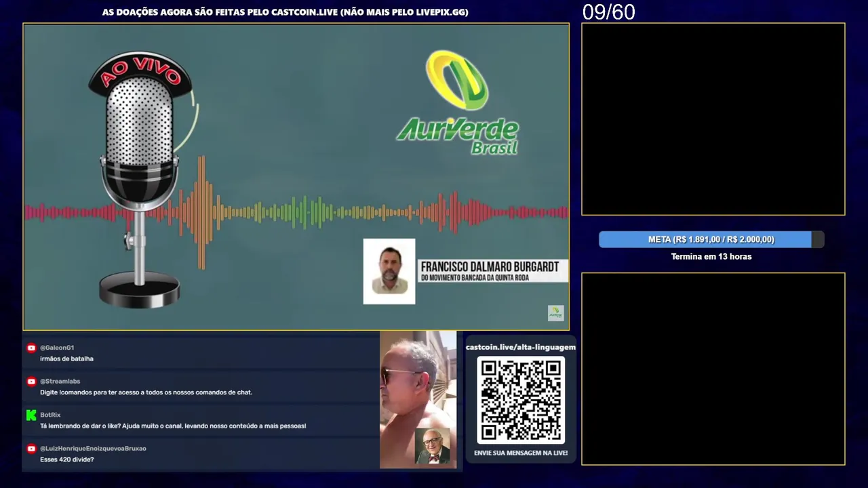The width and height of the screenshot is (868, 488).
Task: Click the green Kick icon beside BotRix
Action: pyautogui.click(x=31, y=415)
